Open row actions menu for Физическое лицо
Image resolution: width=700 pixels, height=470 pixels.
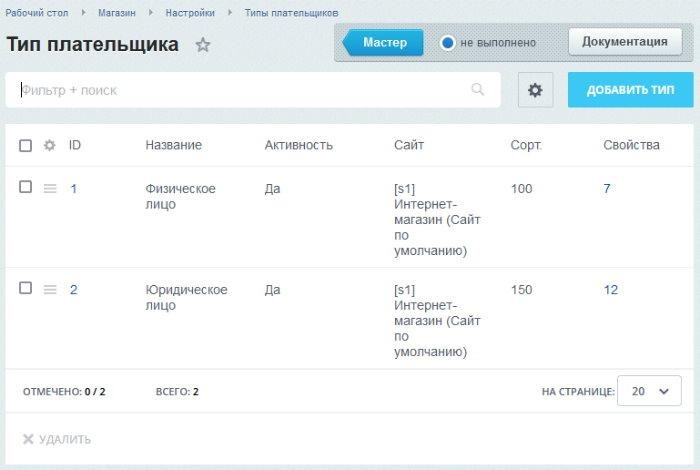pos(50,188)
